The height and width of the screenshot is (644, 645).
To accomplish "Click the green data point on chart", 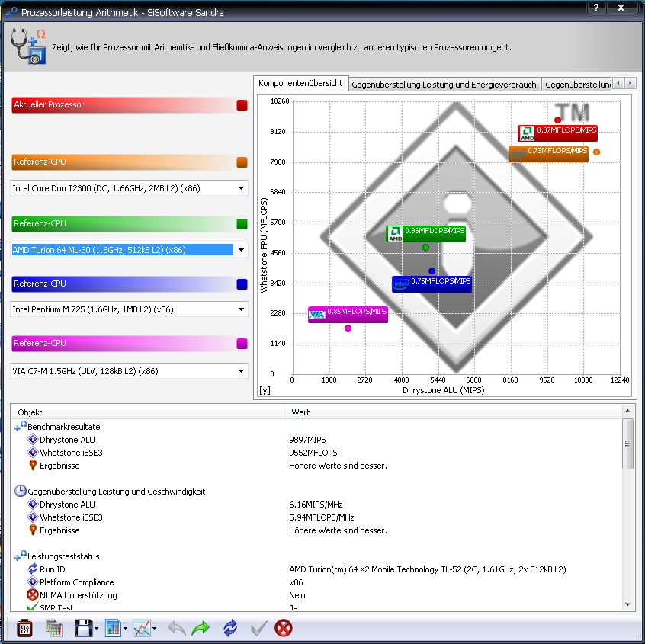I will pyautogui.click(x=425, y=247).
